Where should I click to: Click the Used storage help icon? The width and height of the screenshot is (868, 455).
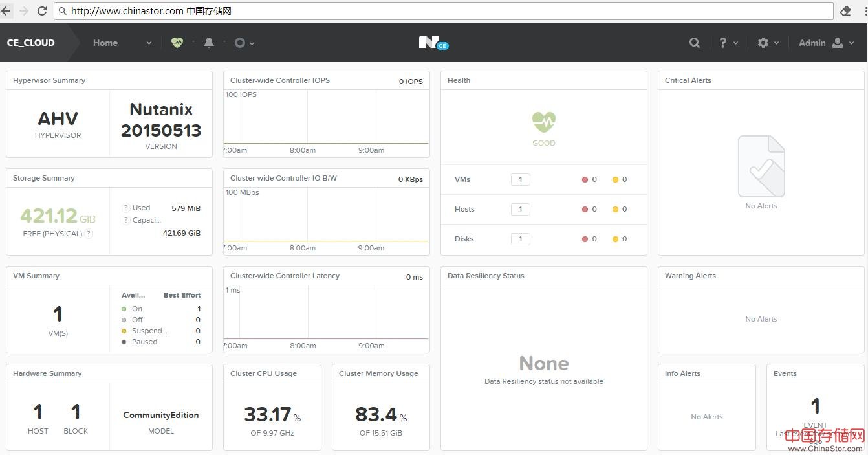[x=126, y=208]
